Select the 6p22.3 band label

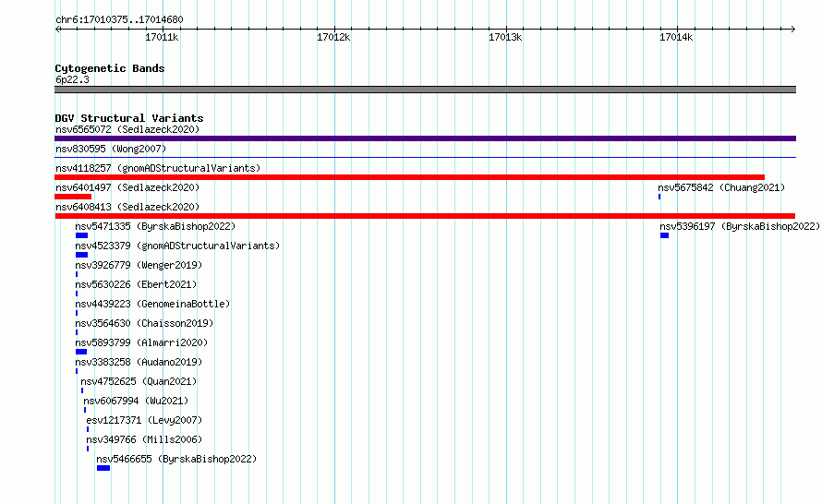pos(72,79)
